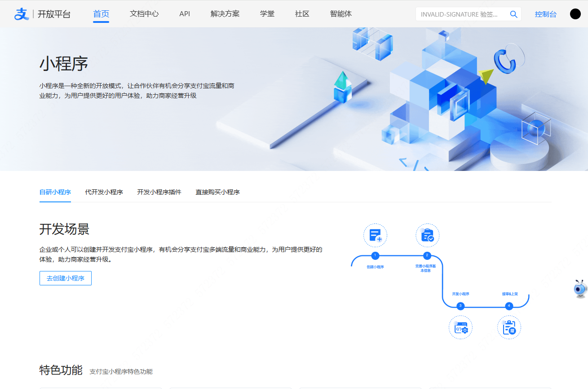
Task: Click the 去创建小程序 button
Action: (65, 278)
